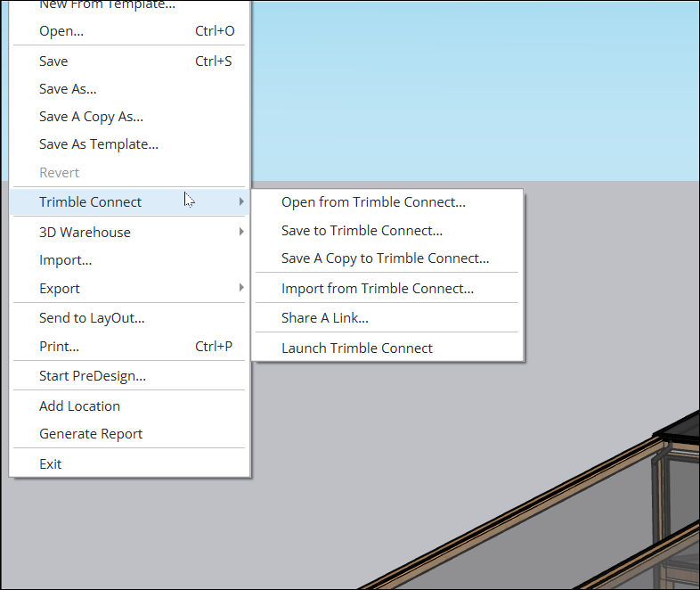This screenshot has height=590, width=700.
Task: Expand the Export submenu arrow
Action: 241,288
